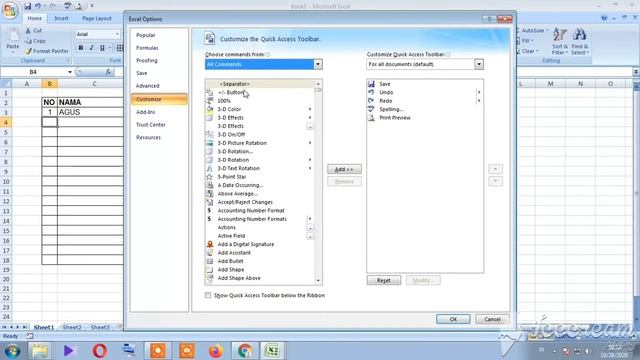Open Opera browser from taskbar
640x360 pixels.
(100, 351)
